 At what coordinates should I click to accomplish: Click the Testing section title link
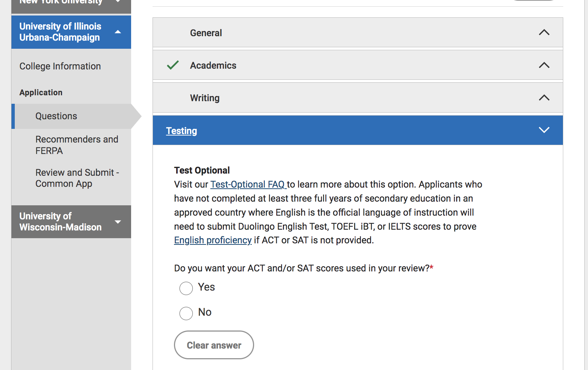point(181,131)
